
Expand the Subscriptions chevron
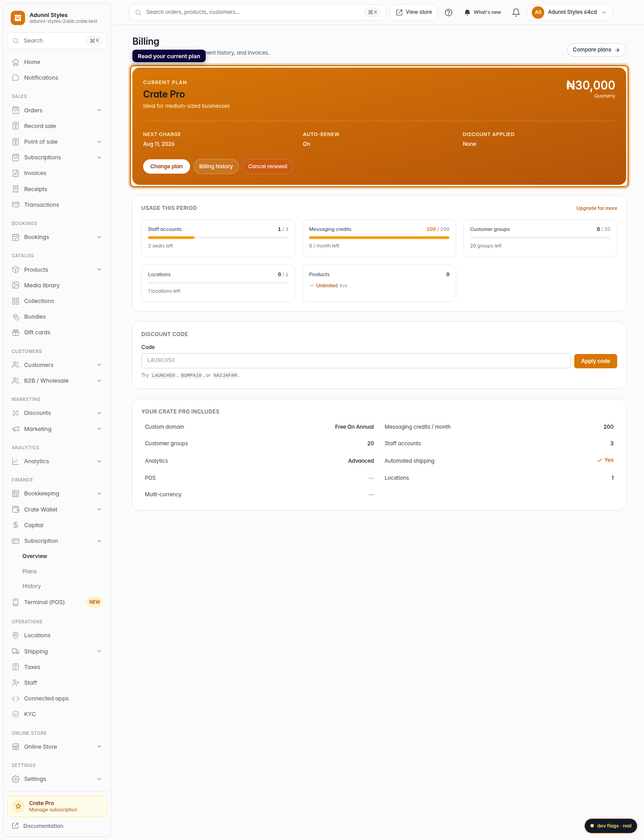click(99, 158)
